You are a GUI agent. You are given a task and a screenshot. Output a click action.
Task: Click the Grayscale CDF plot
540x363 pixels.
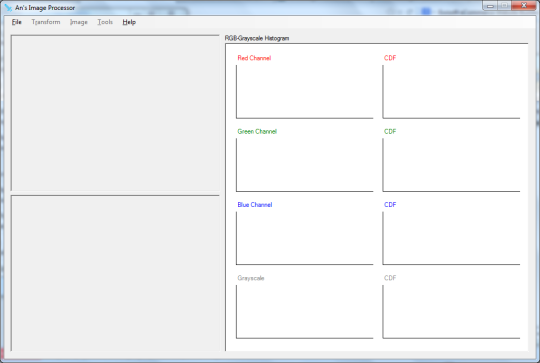451,312
